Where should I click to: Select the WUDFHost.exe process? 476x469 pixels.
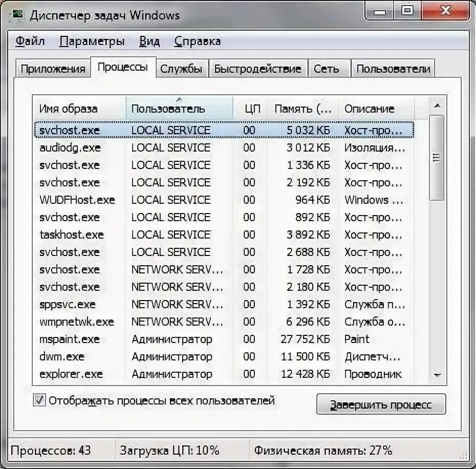[224, 200]
